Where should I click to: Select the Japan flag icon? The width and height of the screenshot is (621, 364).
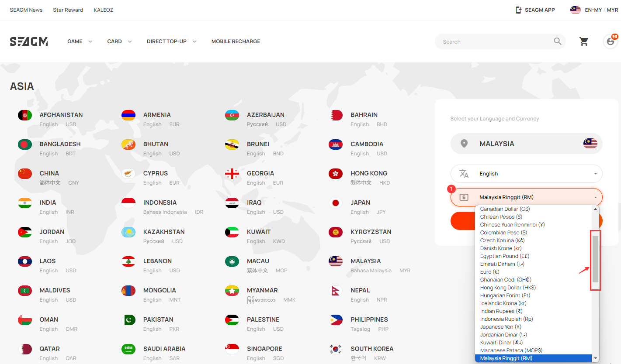coord(336,203)
